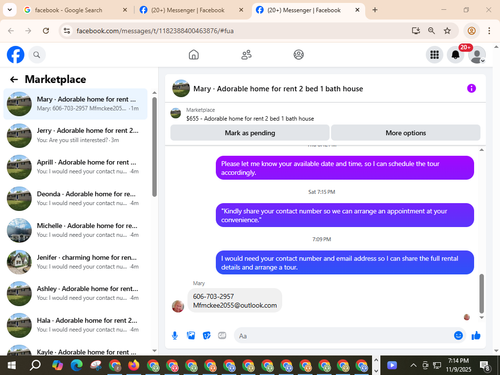
Task: Open Kayle's Adorable home chat
Action: (x=75, y=350)
